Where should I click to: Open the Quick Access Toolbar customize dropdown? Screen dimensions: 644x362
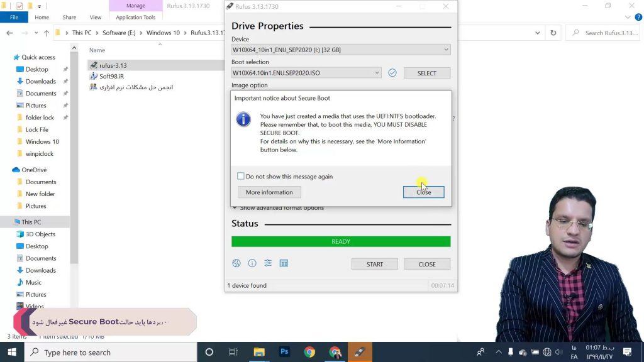40,6
